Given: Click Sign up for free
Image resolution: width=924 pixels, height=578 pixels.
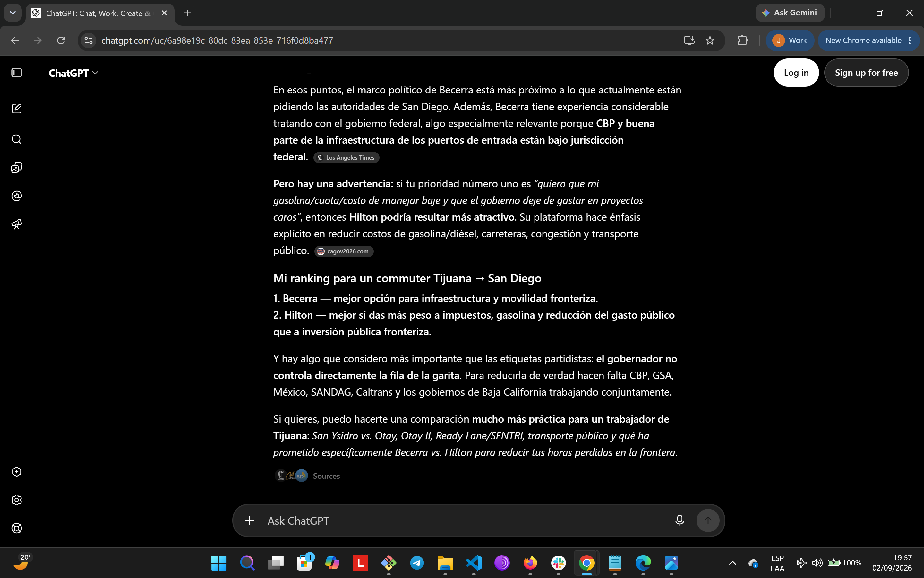Looking at the screenshot, I should [866, 73].
